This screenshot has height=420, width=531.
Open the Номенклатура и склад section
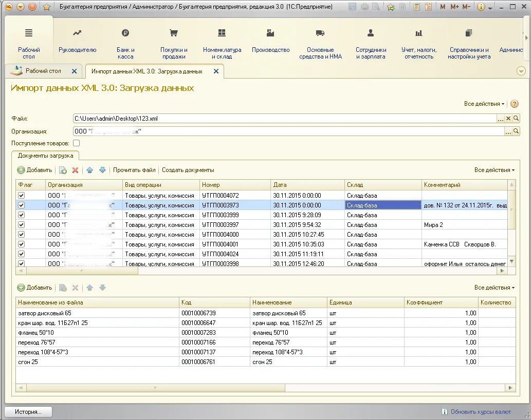(x=222, y=44)
